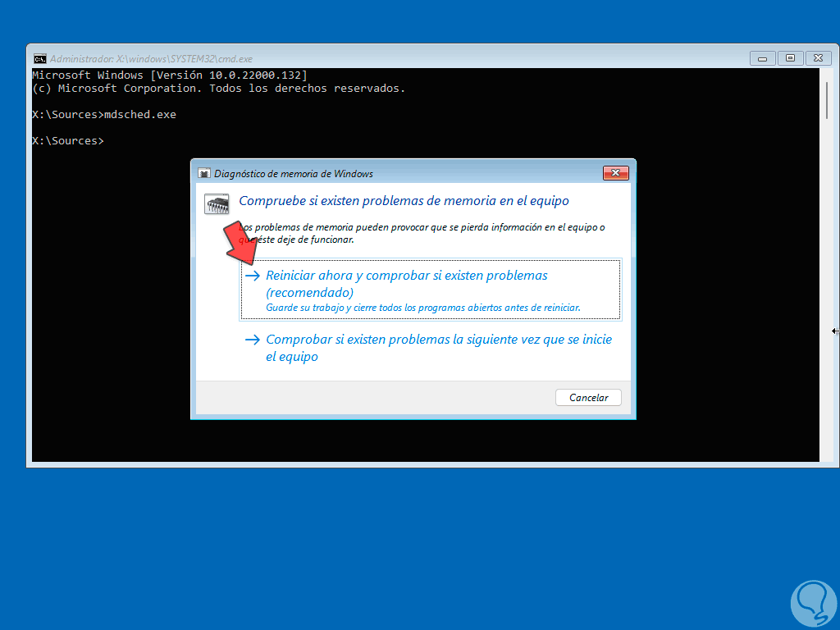This screenshot has height=630, width=840.
Task: Click the 'mdsched.exe' command text
Action: (139, 115)
